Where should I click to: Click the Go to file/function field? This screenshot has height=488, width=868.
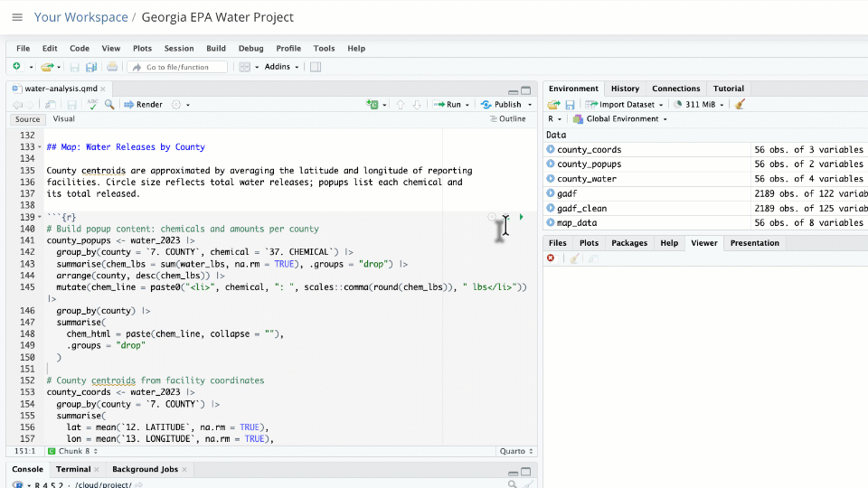pyautogui.click(x=177, y=67)
